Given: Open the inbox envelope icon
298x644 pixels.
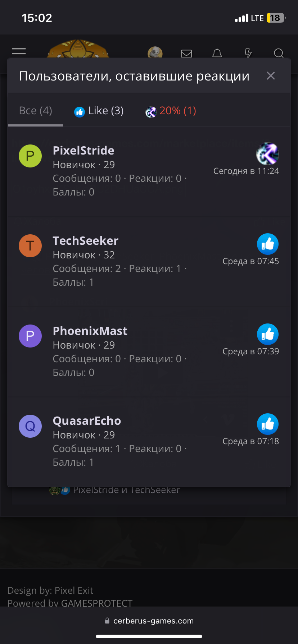Looking at the screenshot, I should (x=186, y=54).
